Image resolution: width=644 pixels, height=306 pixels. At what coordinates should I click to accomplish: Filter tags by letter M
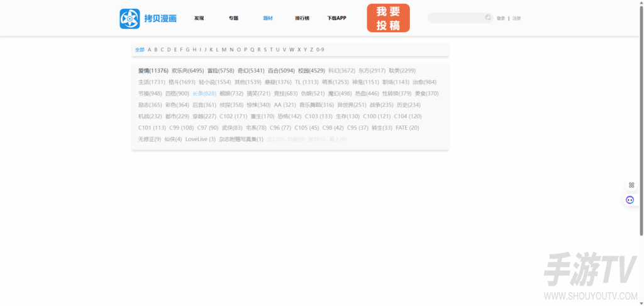pos(225,50)
